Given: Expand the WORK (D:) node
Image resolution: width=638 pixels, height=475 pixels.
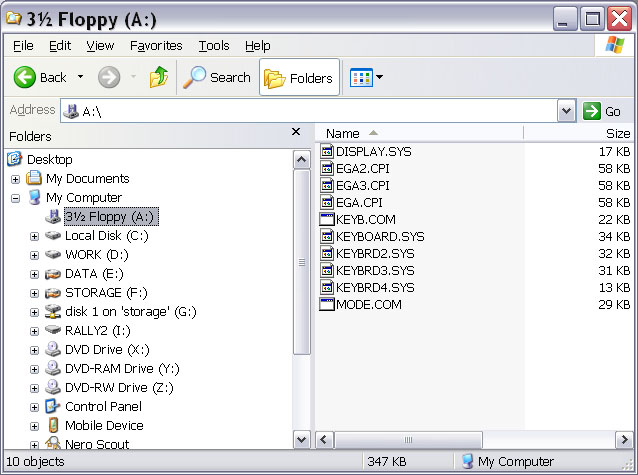Looking at the screenshot, I should click(x=35, y=255).
